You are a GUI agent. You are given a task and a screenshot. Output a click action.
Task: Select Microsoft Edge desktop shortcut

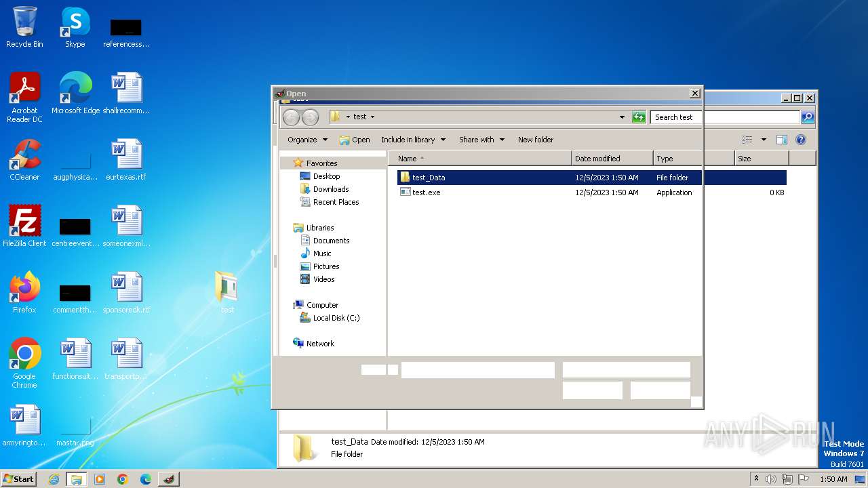click(75, 94)
